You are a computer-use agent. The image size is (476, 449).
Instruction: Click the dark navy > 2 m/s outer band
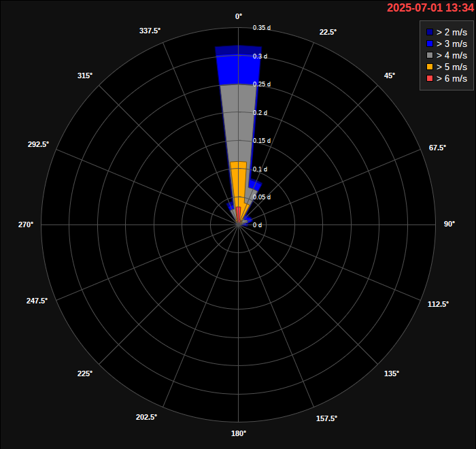[x=238, y=50]
